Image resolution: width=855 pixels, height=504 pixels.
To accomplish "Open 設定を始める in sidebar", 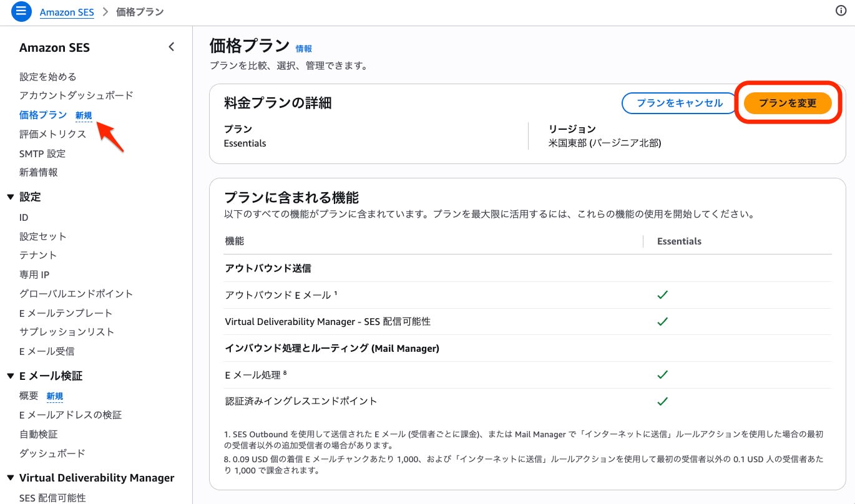I will pyautogui.click(x=48, y=77).
